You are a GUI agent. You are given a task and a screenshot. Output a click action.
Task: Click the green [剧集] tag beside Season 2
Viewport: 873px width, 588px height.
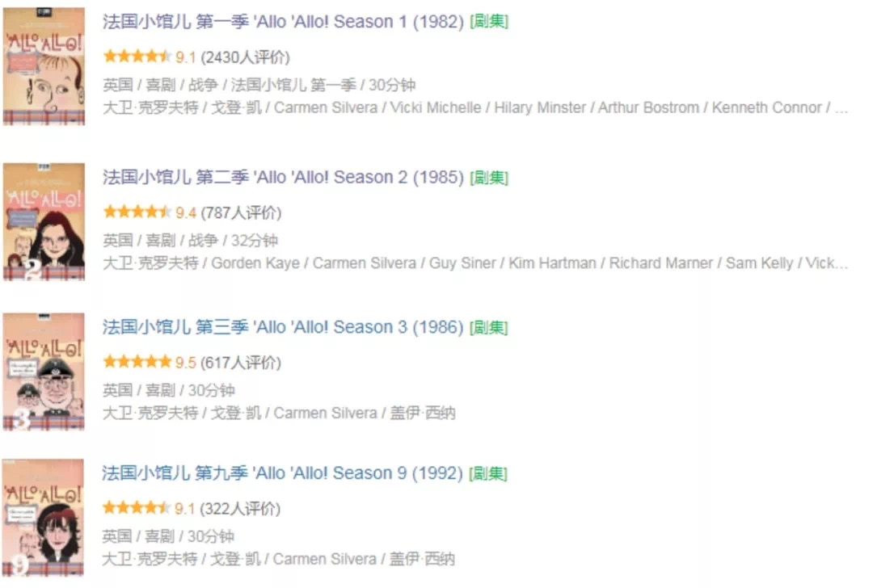point(489,178)
